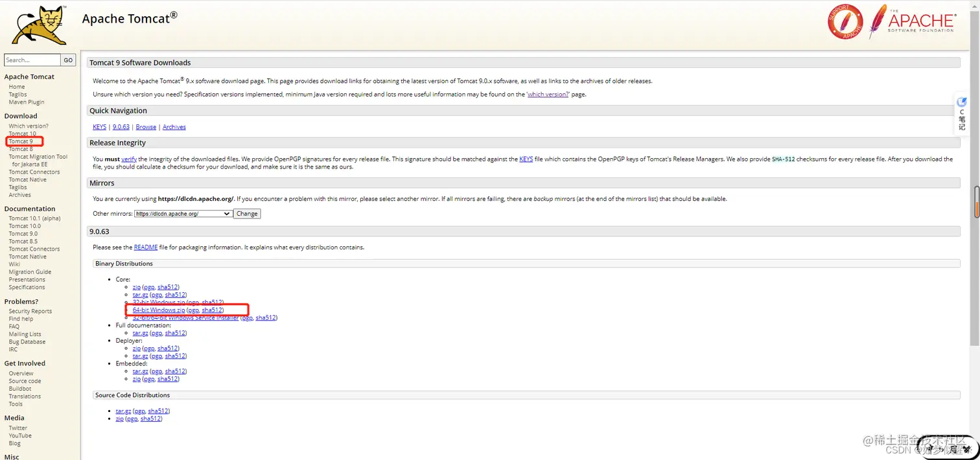Image resolution: width=980 pixels, height=460 pixels.
Task: Download the 32-bit Windows zip
Action: click(159, 303)
